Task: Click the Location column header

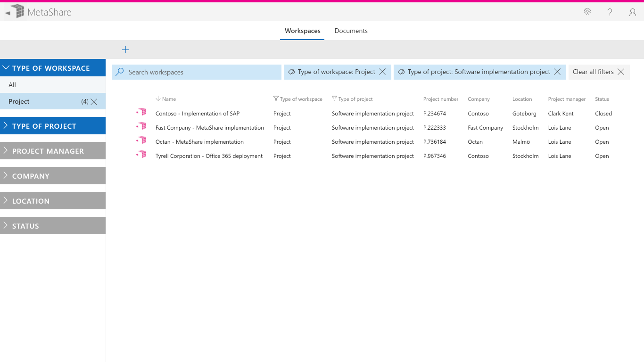Action: (522, 99)
